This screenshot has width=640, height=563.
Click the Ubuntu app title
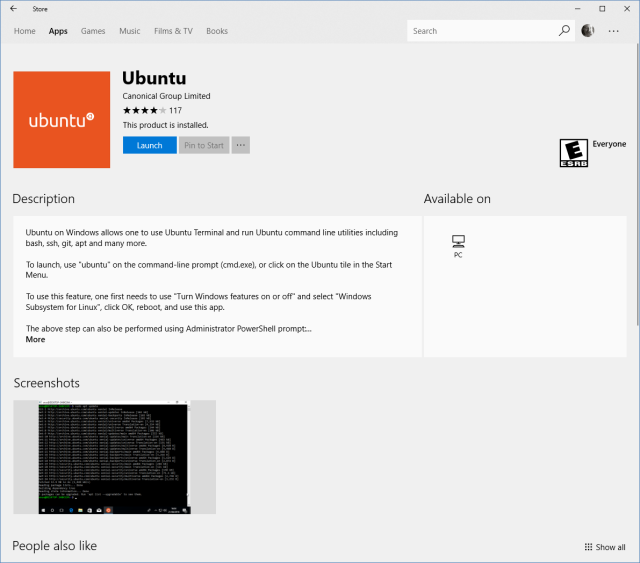pyautogui.click(x=154, y=78)
